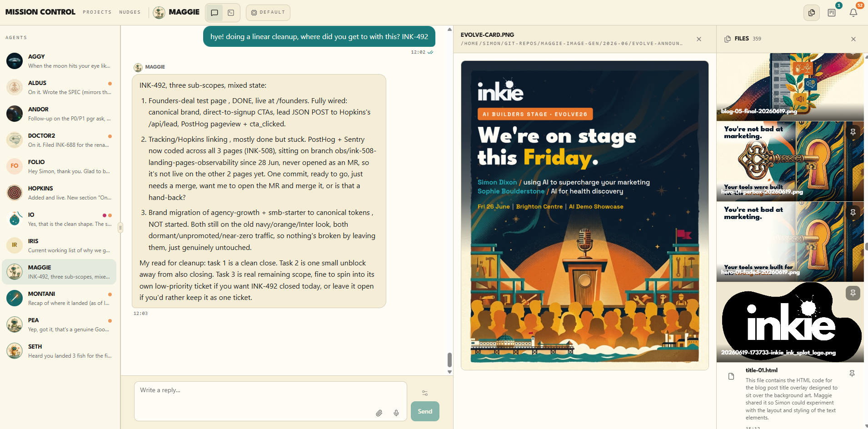Click the MISSION CONTROL logo
The width and height of the screenshot is (868, 429).
coord(40,12)
